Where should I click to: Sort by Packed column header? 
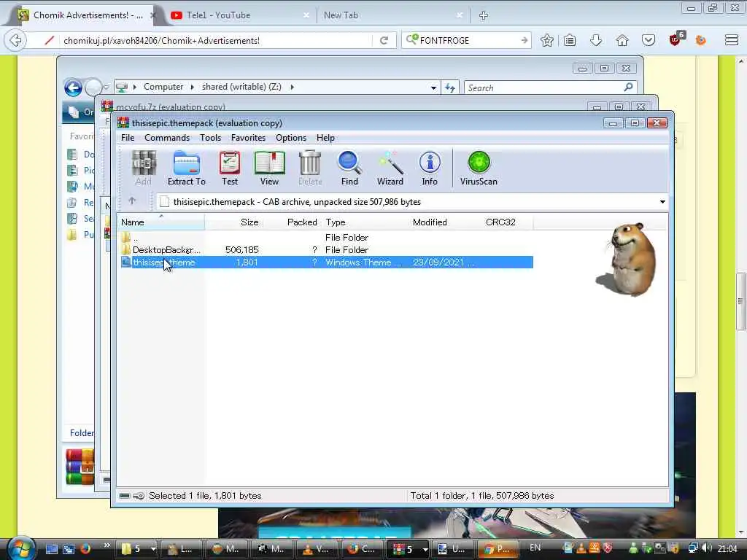coord(290,222)
